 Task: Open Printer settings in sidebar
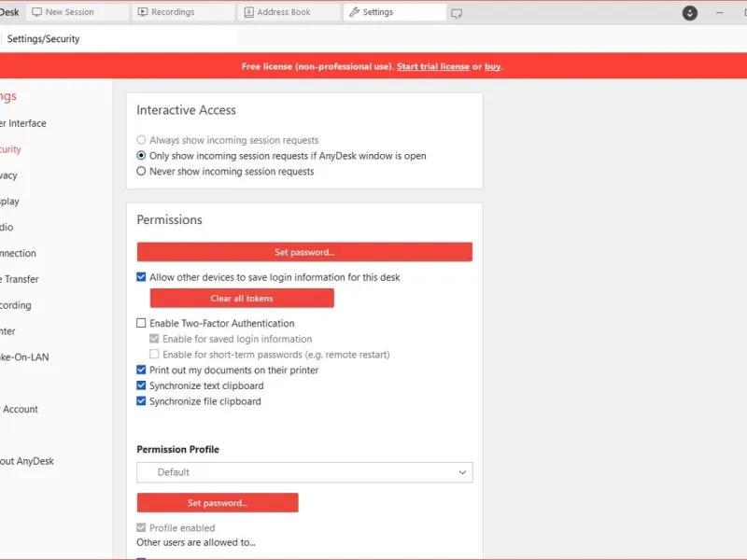[7, 331]
